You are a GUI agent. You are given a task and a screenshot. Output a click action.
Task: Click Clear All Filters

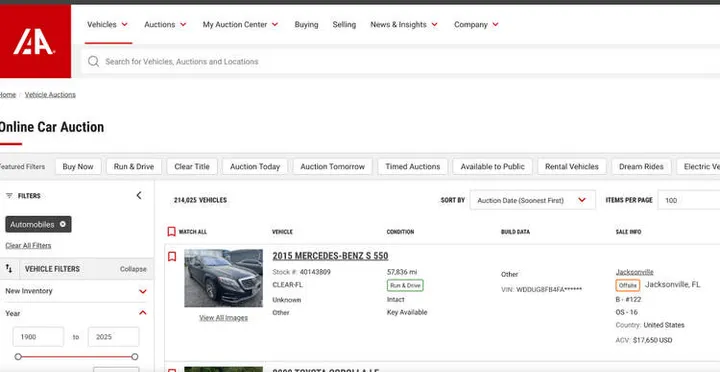coord(28,246)
